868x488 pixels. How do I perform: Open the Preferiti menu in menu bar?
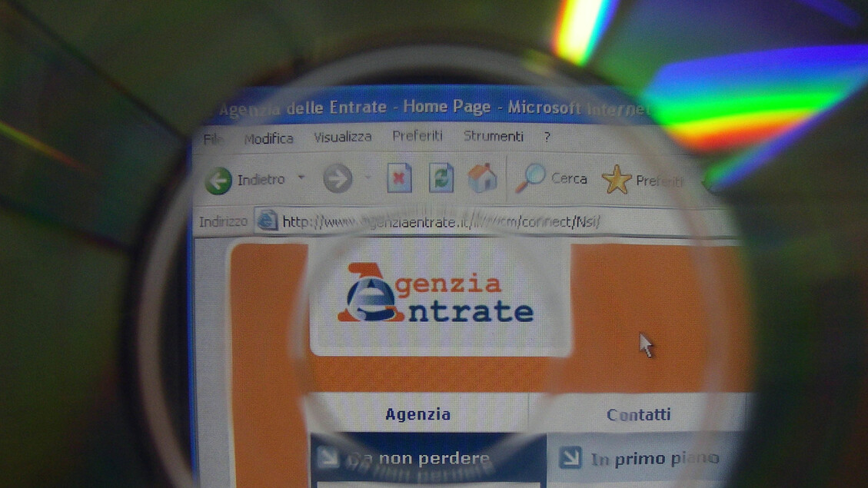(x=417, y=136)
